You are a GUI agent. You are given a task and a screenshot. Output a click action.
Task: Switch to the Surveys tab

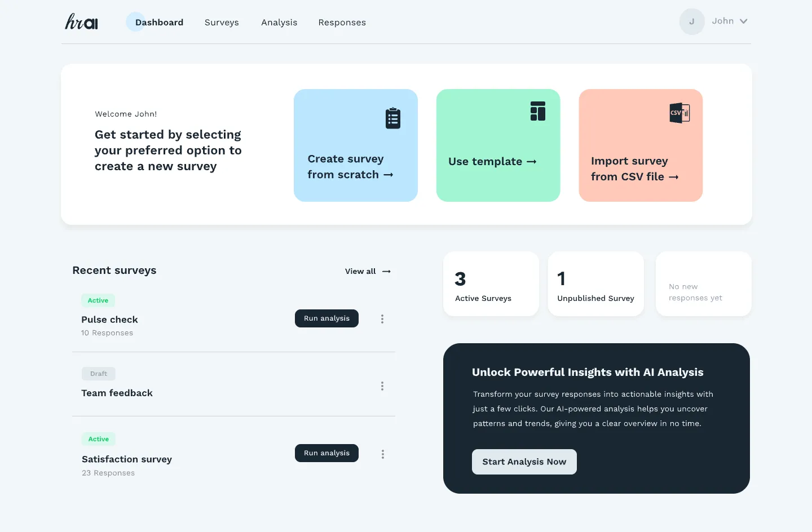click(x=222, y=23)
